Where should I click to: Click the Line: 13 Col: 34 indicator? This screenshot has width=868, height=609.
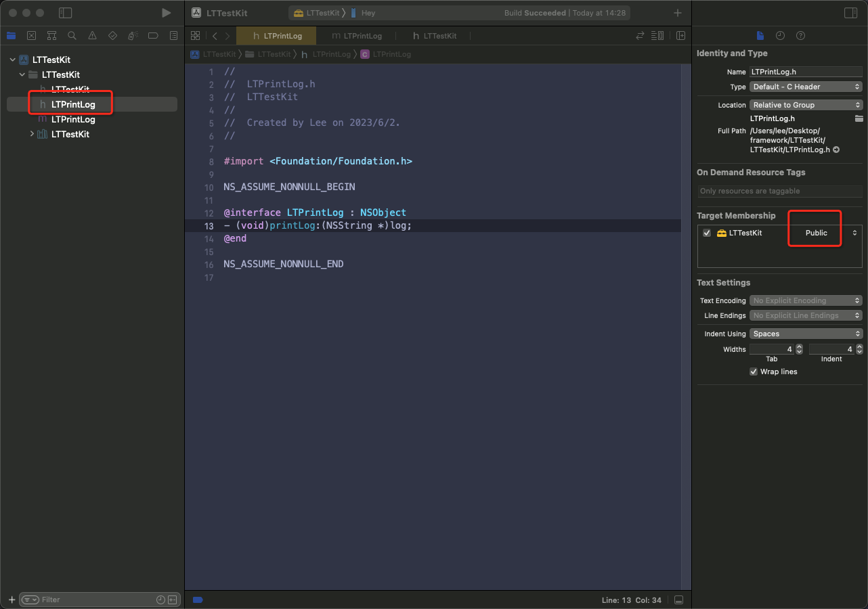pos(631,600)
